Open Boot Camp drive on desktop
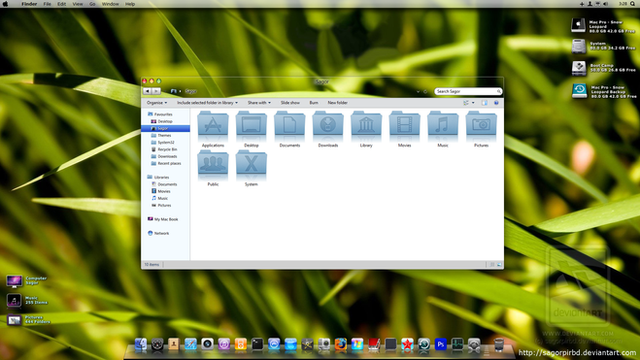 pyautogui.click(x=579, y=68)
